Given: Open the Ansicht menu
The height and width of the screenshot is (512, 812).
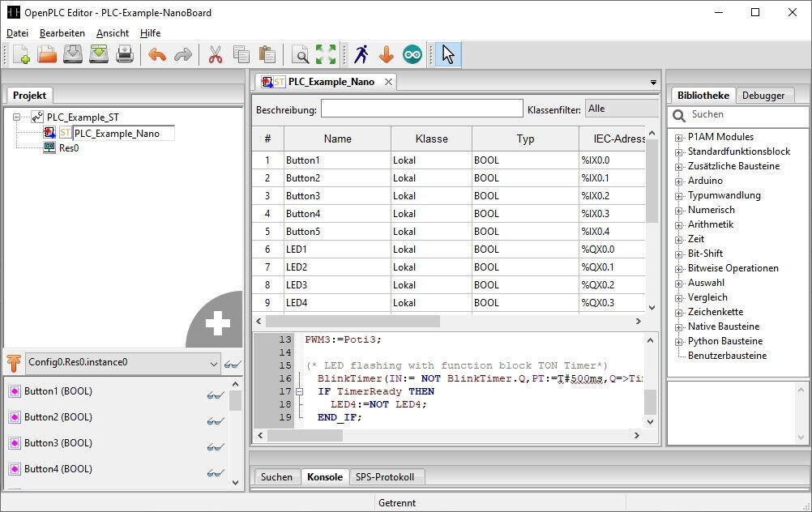Looking at the screenshot, I should click(113, 33).
